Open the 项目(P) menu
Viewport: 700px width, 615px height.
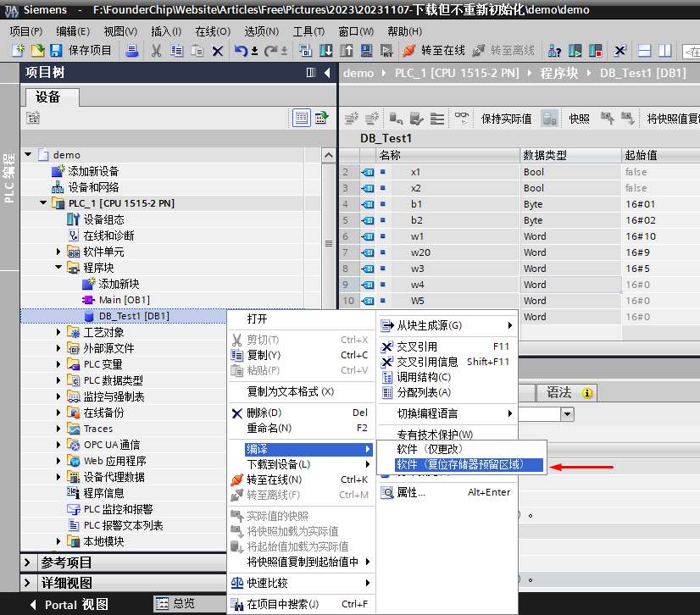26,31
